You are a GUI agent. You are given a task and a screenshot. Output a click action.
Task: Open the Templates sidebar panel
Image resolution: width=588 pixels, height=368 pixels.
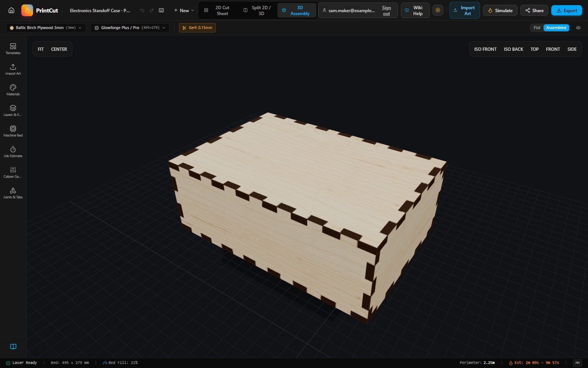pos(13,49)
